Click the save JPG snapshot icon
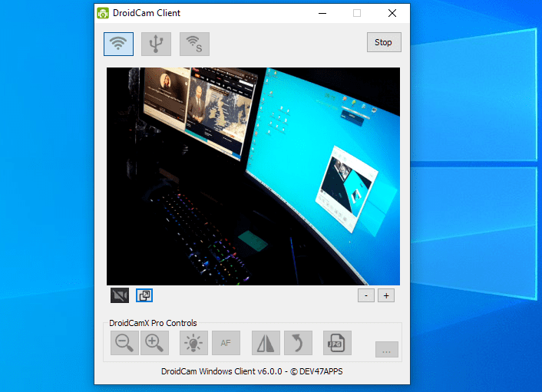This screenshot has height=392, width=542. click(337, 343)
